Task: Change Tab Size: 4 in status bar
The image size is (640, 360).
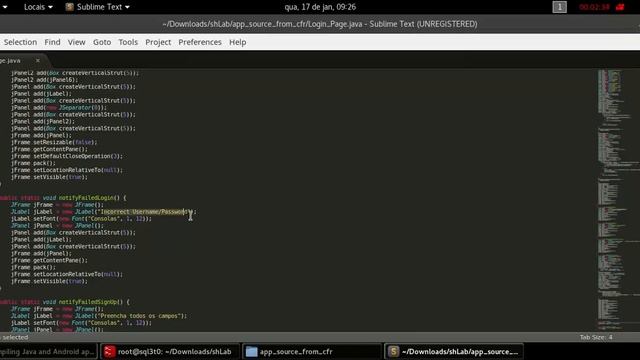Action: tap(596, 337)
